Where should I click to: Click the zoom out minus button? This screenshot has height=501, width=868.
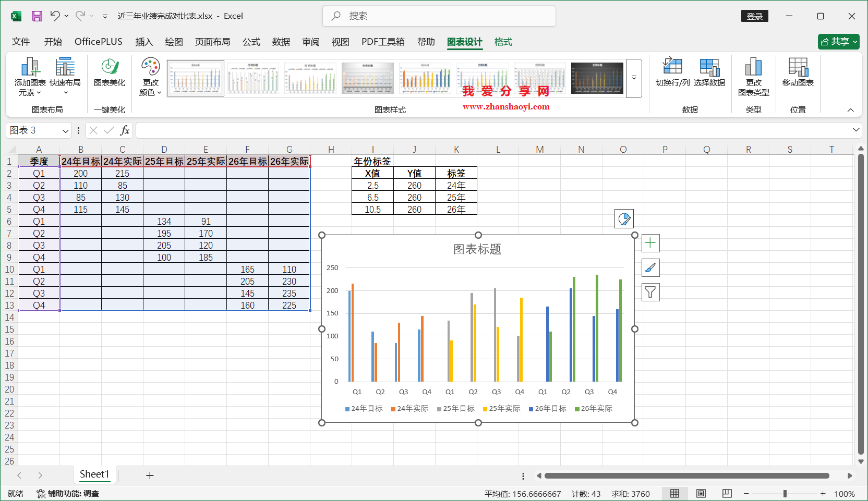[746, 494]
